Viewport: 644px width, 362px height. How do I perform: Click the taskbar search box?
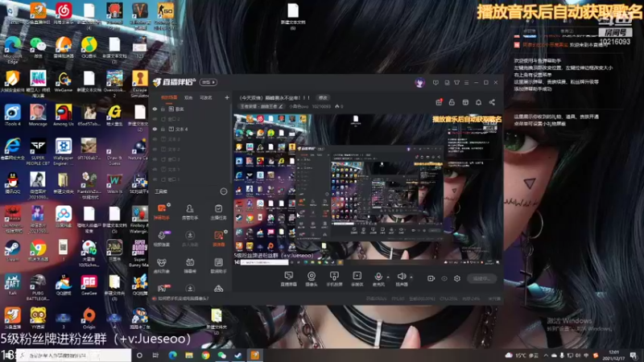74,355
